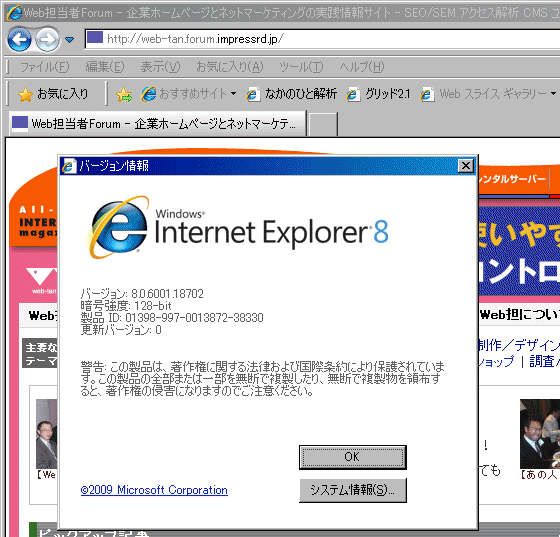This screenshot has height=537, width=560.
Task: Go forward with the browser Forward arrow
Action: (48, 40)
